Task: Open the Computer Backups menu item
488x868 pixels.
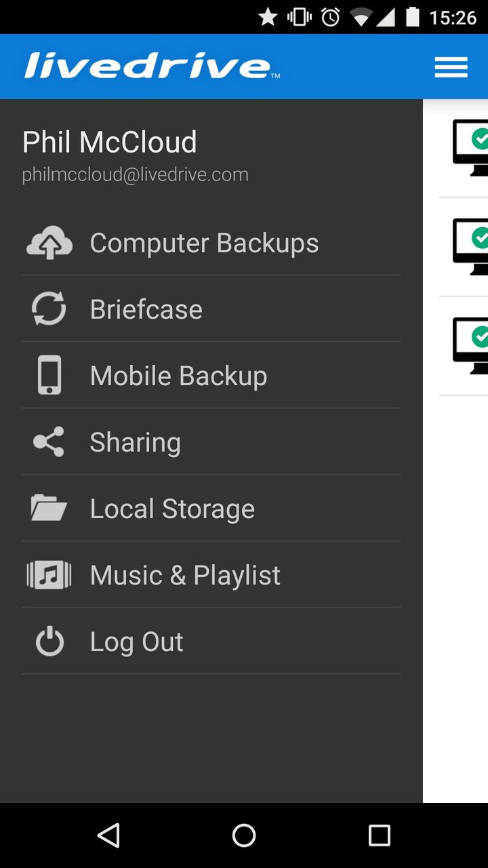Action: tap(211, 243)
